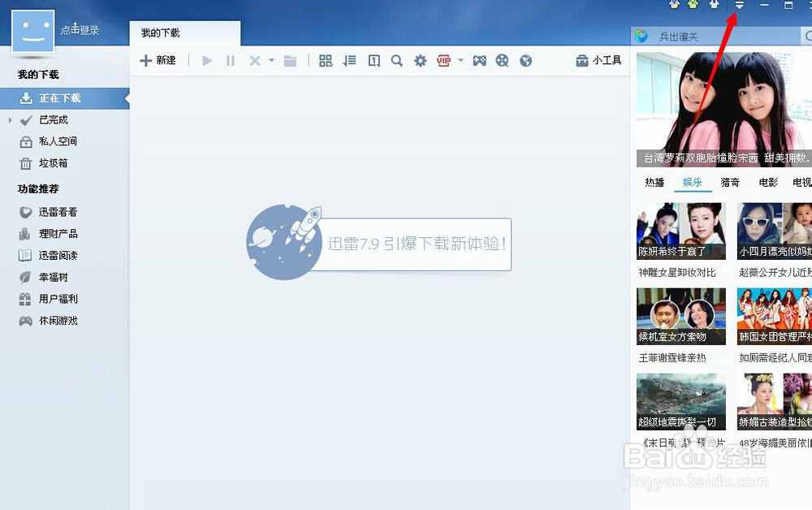Viewport: 812px width, 510px height.
Task: Expand the arrow next to 已完成
Action: [10, 120]
